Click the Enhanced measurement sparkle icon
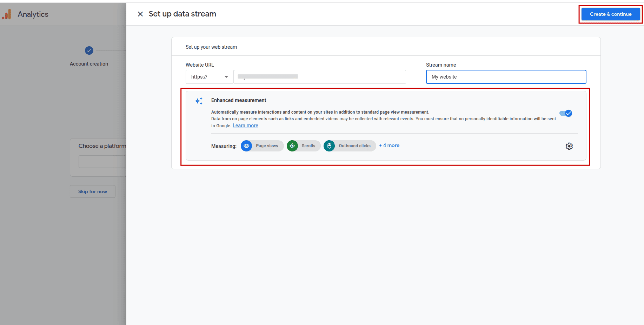Screen dimensions: 644x325 pos(199,101)
